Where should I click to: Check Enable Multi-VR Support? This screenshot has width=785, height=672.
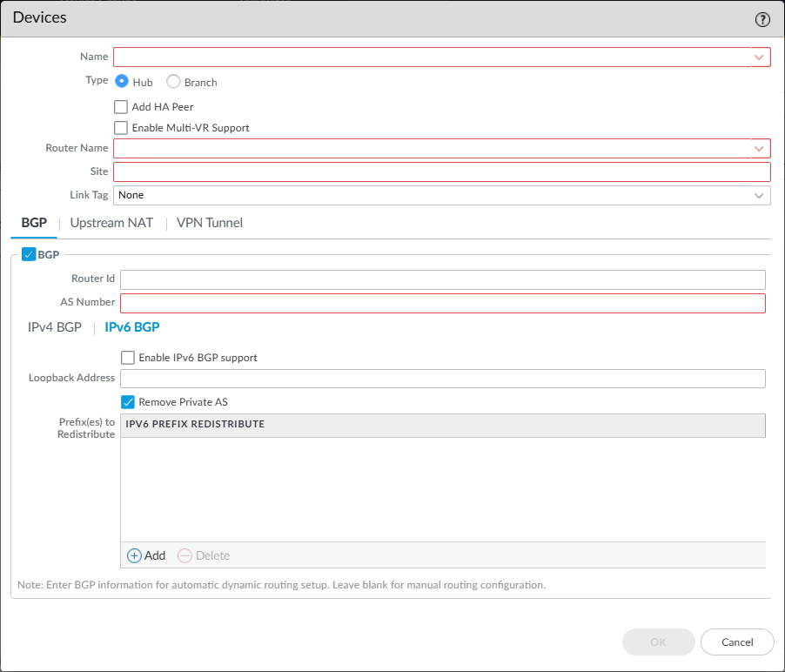click(x=121, y=128)
